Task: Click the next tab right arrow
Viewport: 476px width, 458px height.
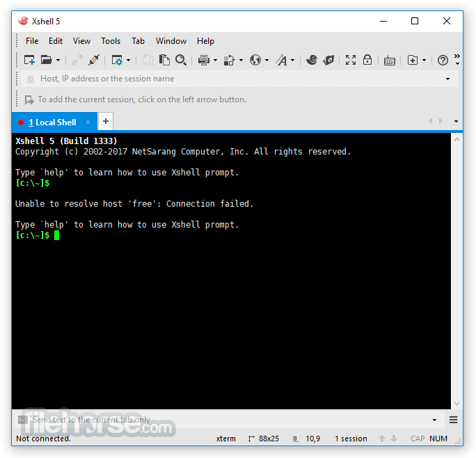Action: pos(441,121)
